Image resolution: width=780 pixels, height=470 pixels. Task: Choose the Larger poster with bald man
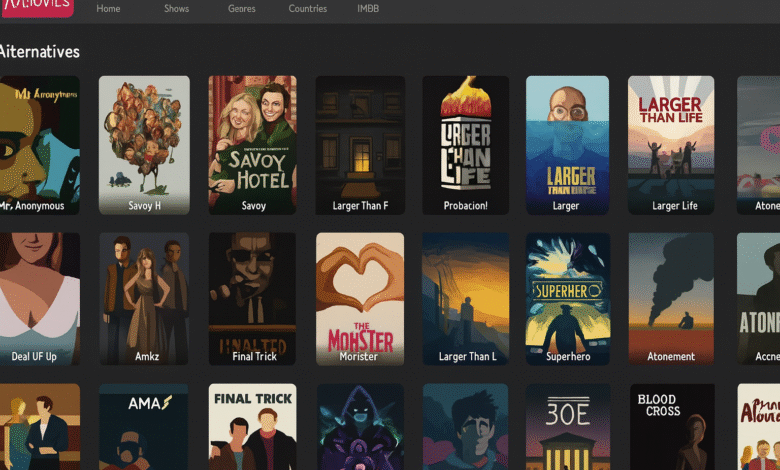(567, 140)
